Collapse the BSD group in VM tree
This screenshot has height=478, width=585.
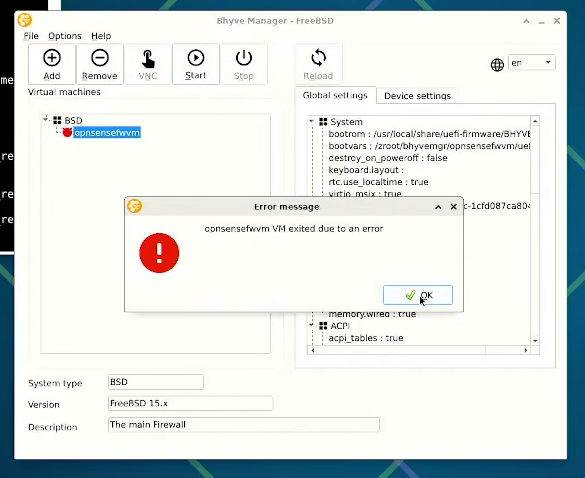46,120
